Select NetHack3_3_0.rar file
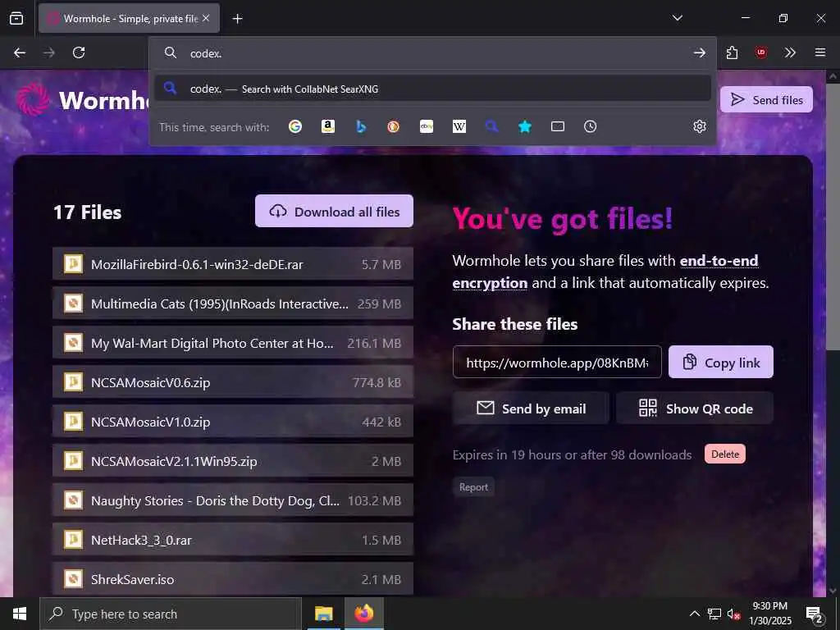 [232, 540]
